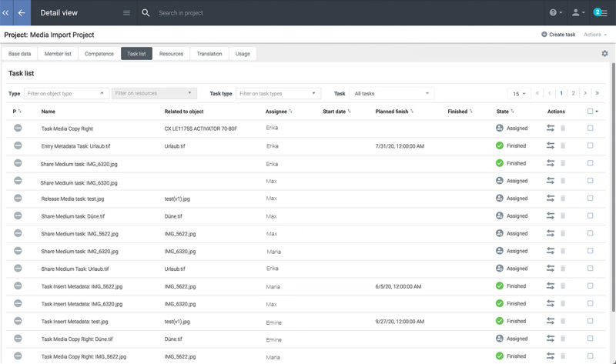Sort by the Start date column header
Image resolution: width=616 pixels, height=364 pixels.
click(336, 112)
